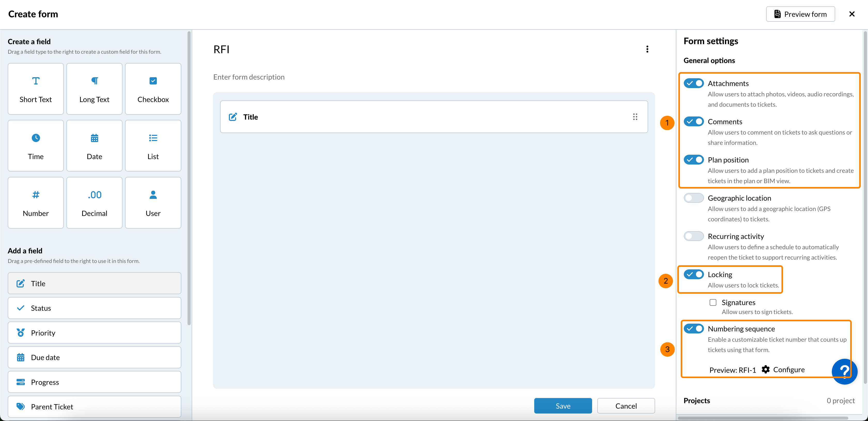Click the Save button
Image resolution: width=868 pixels, height=421 pixels.
click(562, 406)
